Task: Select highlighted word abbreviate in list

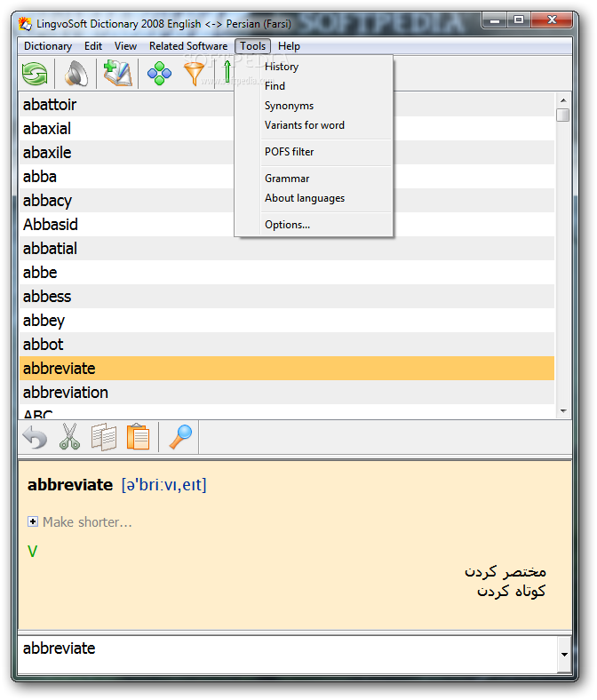Action: point(287,369)
